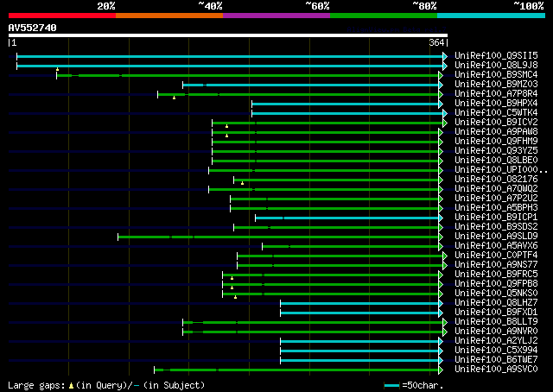Click the white query sequence bar
The width and height of the screenshot is (553, 392).
tap(228, 35)
